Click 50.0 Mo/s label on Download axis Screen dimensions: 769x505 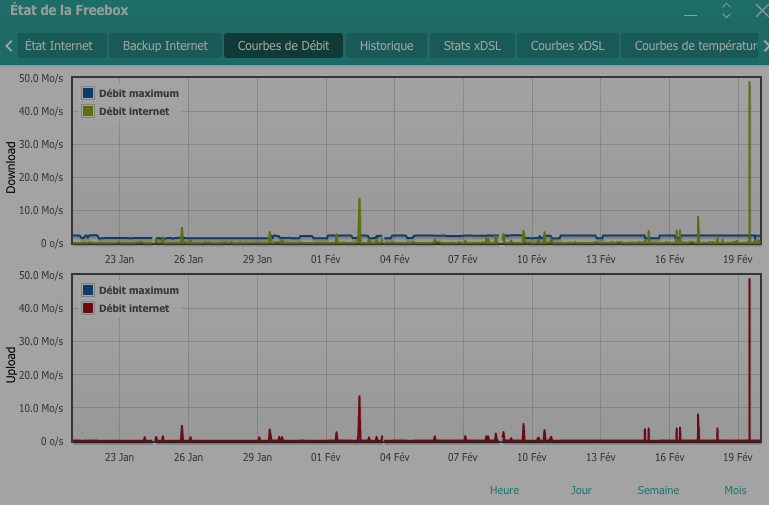pos(41,78)
